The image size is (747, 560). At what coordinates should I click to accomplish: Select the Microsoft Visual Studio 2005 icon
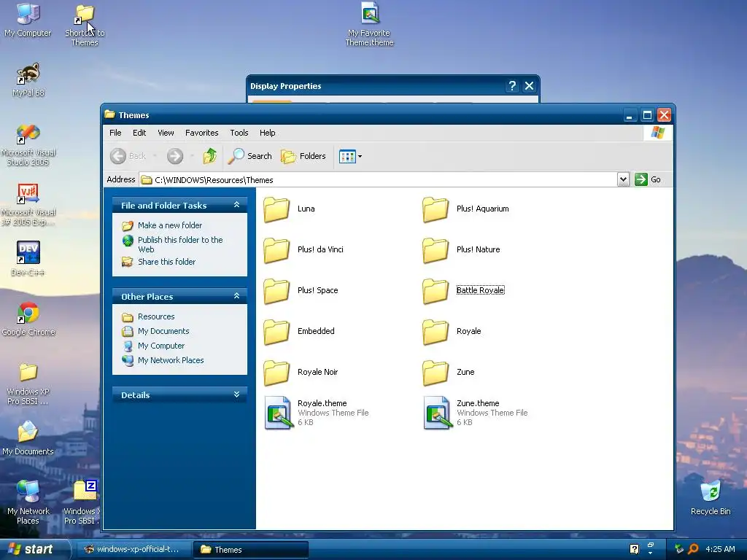pos(28,144)
